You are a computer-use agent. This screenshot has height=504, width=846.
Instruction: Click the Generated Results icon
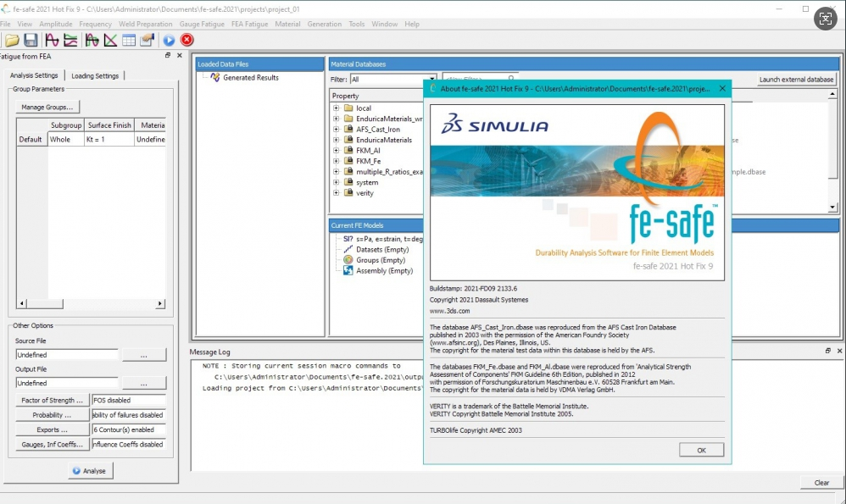click(x=215, y=78)
